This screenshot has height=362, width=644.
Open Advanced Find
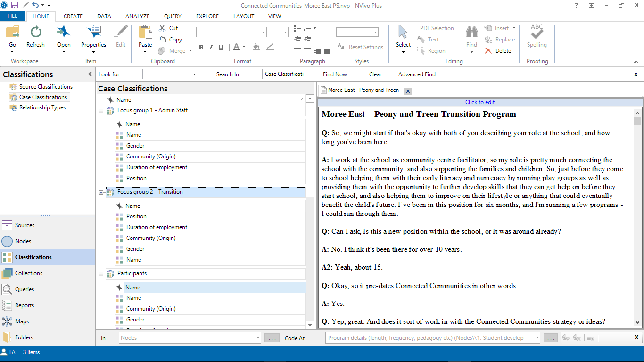pyautogui.click(x=417, y=74)
